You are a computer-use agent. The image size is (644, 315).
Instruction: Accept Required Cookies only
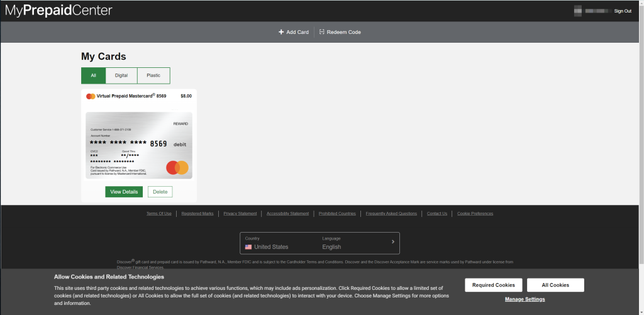click(x=493, y=285)
